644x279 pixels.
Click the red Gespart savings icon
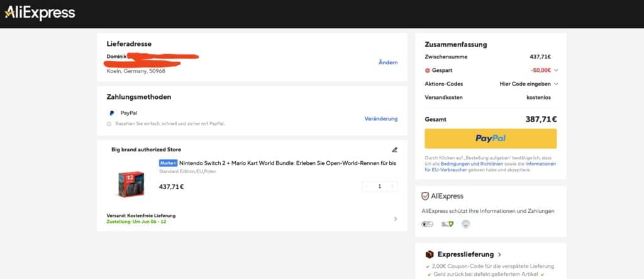[x=428, y=71]
